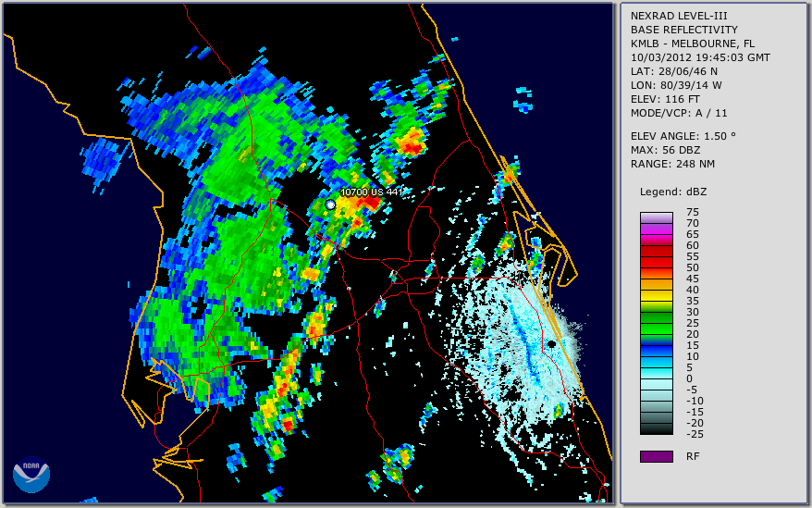Click the -25 legend scale value
This screenshot has height=508, width=812.
[x=695, y=434]
